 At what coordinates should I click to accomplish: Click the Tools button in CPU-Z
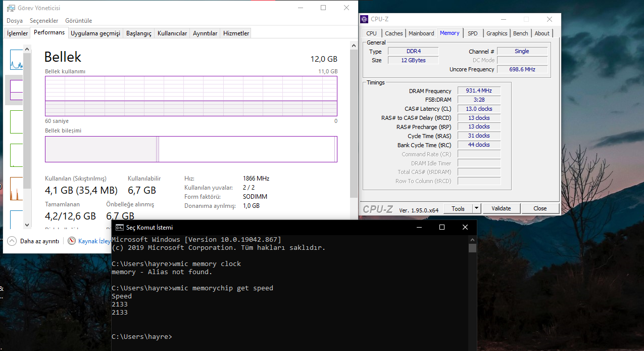tap(458, 208)
